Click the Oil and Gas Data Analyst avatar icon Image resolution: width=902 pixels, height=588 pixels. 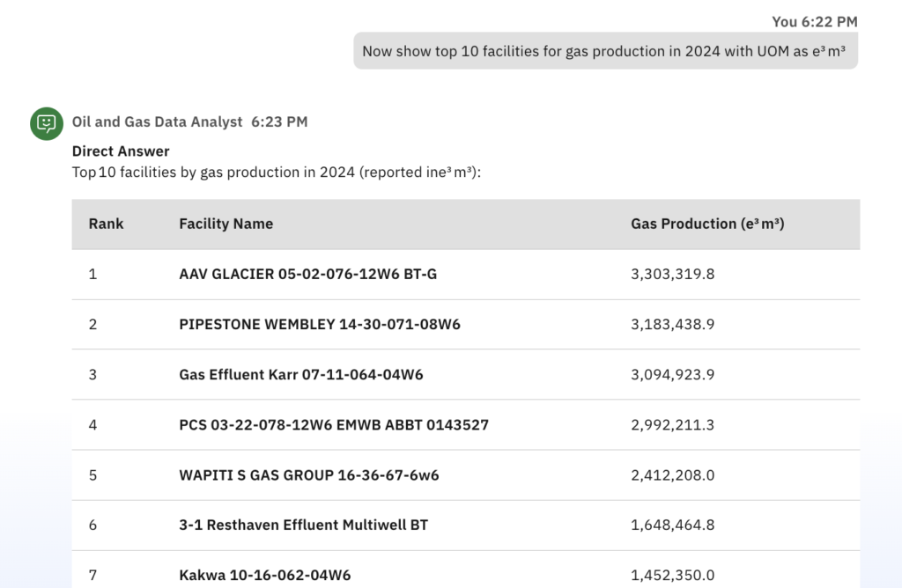click(x=47, y=123)
